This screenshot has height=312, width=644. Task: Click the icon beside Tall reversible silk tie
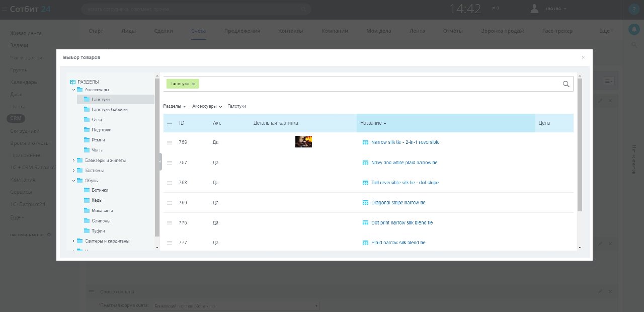click(365, 183)
